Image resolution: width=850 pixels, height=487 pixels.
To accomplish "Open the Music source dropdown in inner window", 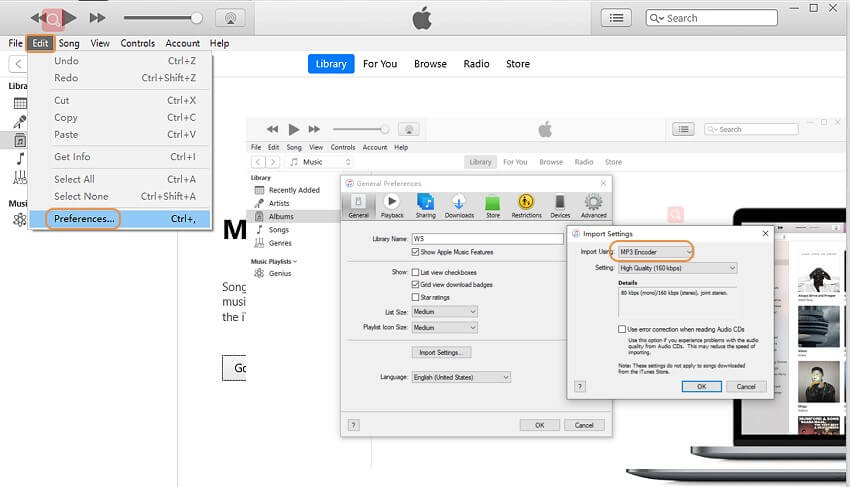I will click(x=320, y=162).
